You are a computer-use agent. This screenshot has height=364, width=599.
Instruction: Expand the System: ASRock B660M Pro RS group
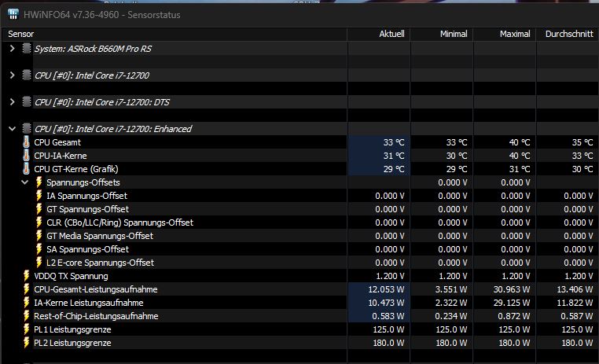point(13,49)
